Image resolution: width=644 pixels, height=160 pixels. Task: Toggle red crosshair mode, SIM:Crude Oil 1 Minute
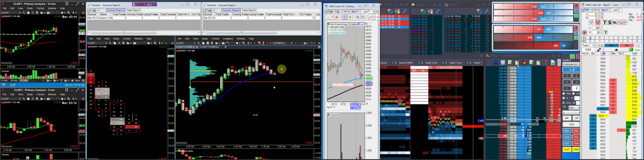[344, 17]
